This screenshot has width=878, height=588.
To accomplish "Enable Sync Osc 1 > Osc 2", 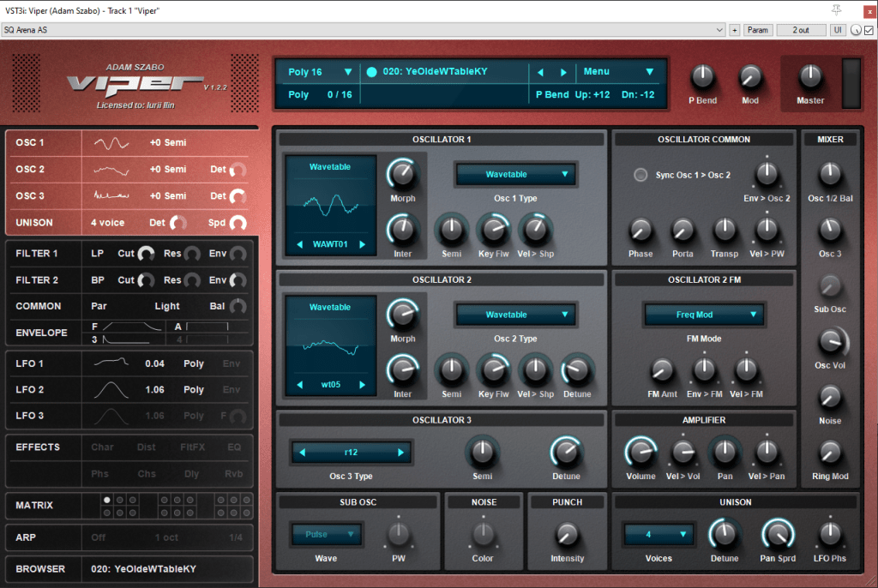I will 640,175.
